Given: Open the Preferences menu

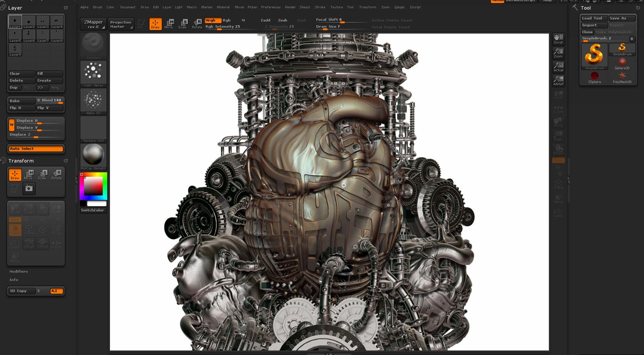Looking at the screenshot, I should click(x=271, y=7).
